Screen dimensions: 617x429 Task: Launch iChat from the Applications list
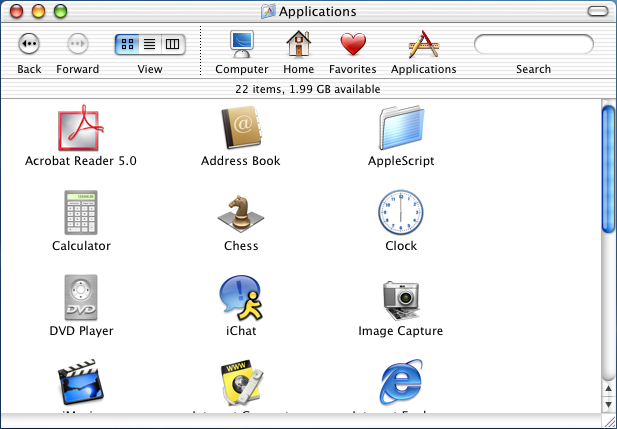click(x=240, y=298)
